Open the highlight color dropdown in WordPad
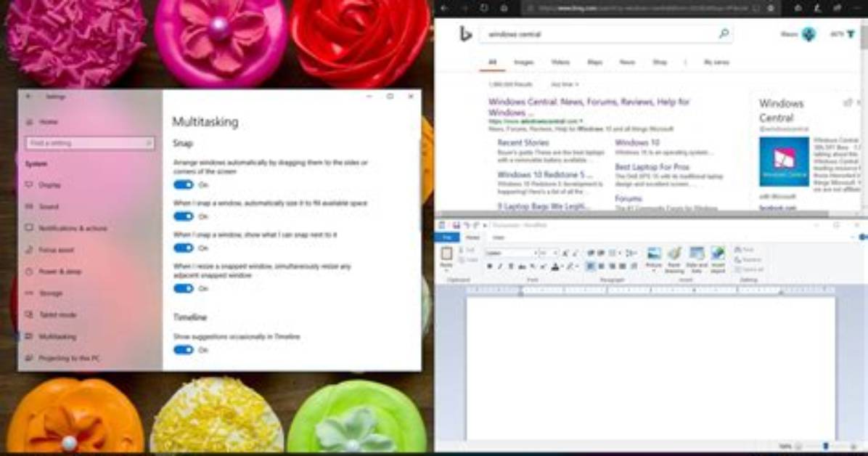The image size is (868, 456). pos(577,266)
